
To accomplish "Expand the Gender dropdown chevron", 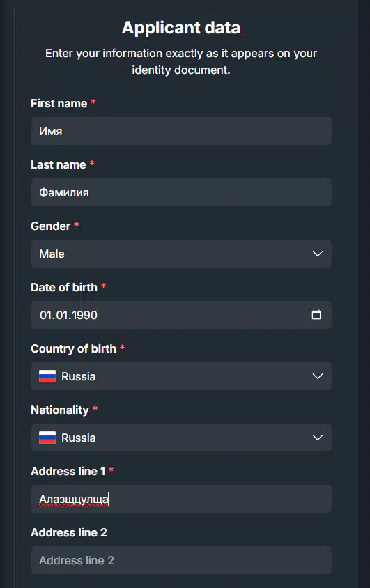I will pyautogui.click(x=318, y=254).
